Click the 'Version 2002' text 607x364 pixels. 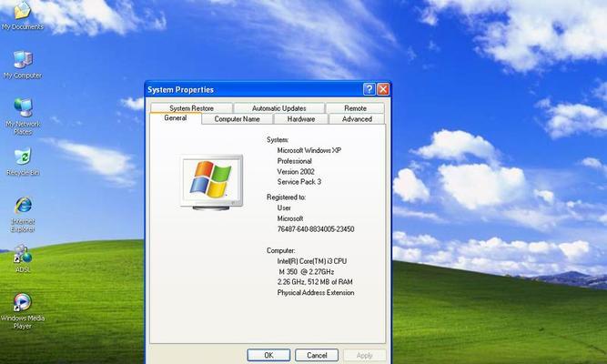tap(296, 172)
